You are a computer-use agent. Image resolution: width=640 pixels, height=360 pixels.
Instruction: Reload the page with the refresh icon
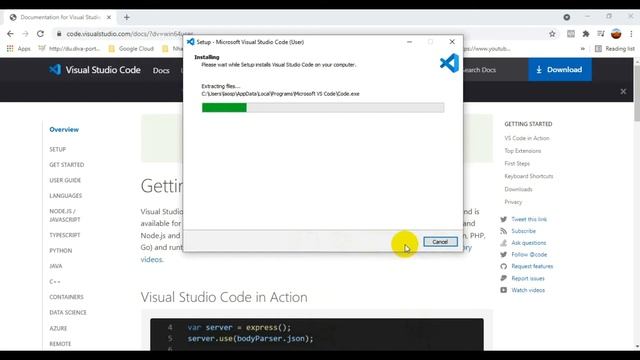40,34
